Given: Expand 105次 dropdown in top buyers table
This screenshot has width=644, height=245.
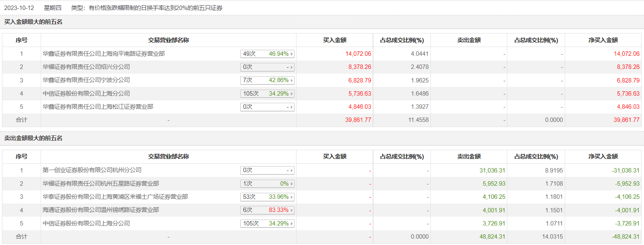Looking at the screenshot, I should [267, 94].
